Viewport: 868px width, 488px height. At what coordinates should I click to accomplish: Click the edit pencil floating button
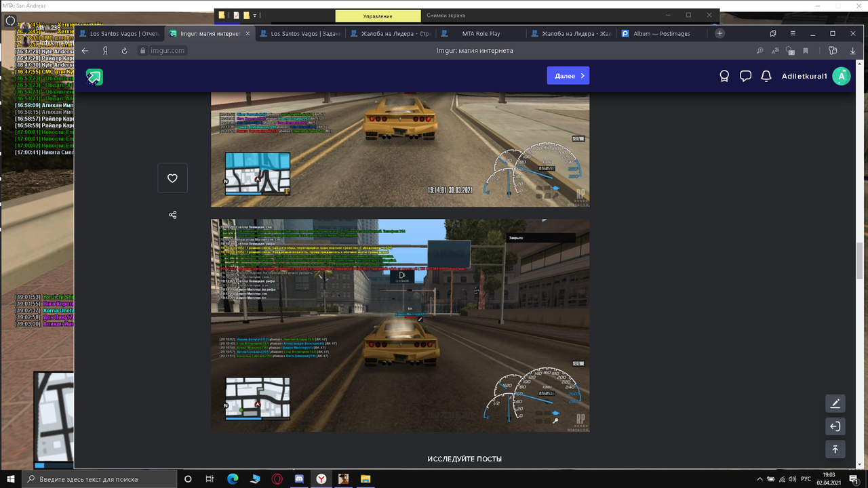tap(835, 404)
